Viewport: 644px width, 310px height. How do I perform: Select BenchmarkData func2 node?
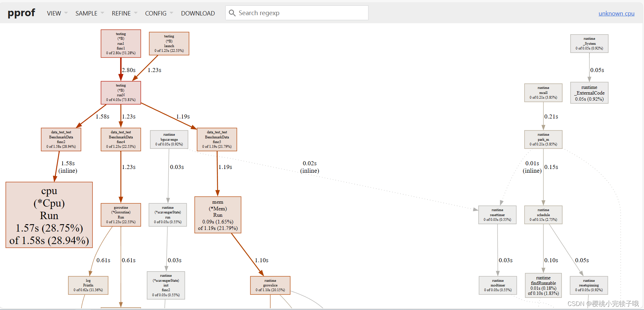61,139
